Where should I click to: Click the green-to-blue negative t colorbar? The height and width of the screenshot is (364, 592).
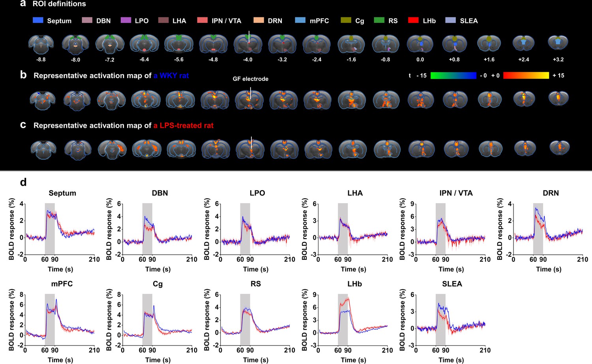tap(453, 75)
